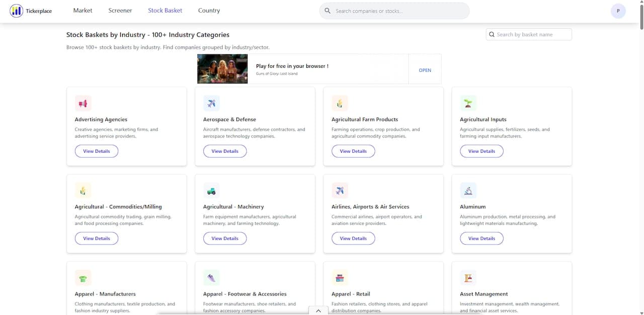This screenshot has width=644, height=315.
Task: Click the Asset Management card icon
Action: coord(468,278)
